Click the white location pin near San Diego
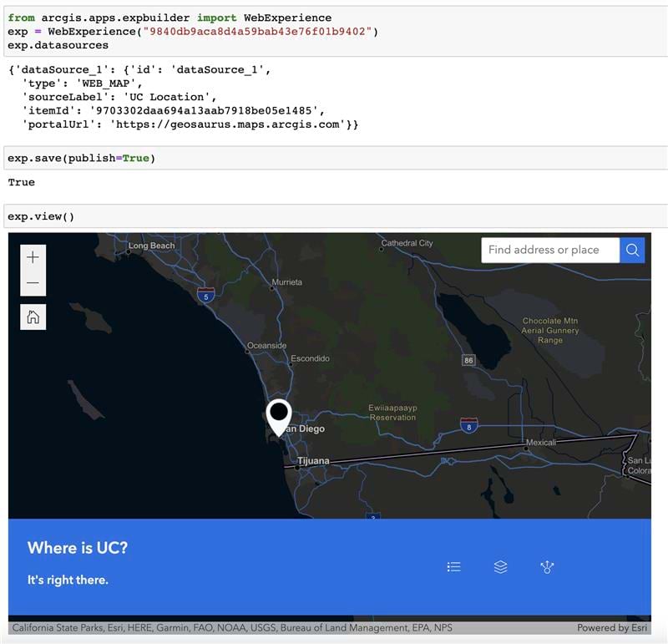 [x=279, y=417]
